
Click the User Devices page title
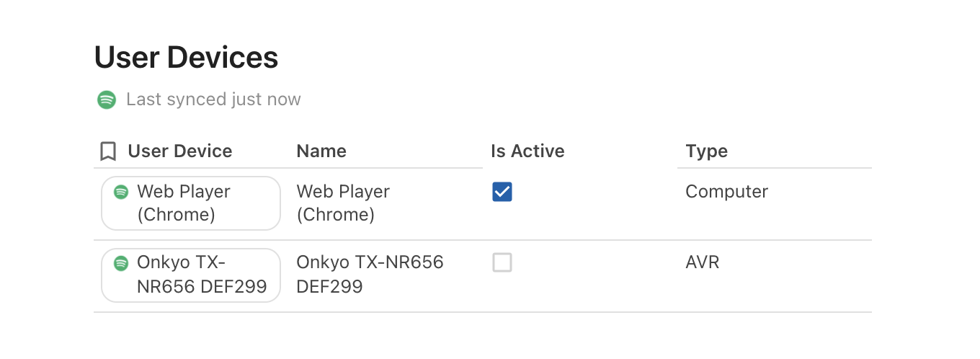tap(186, 58)
